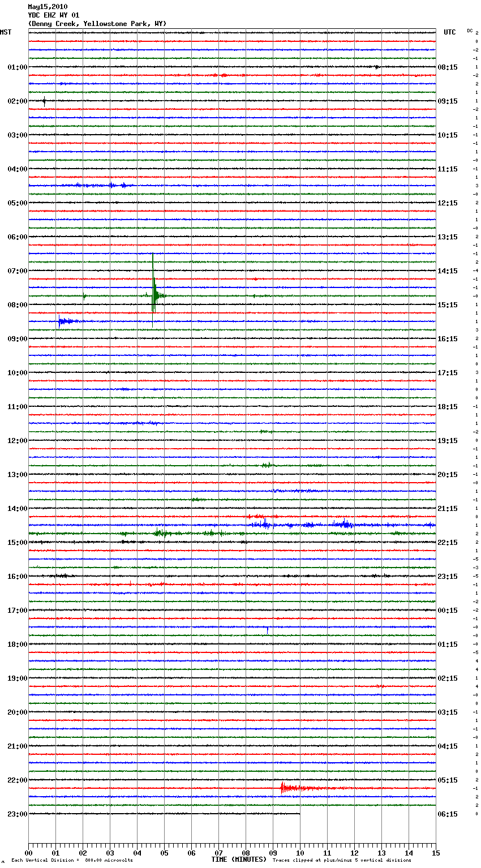Click the '00:15' UTC time label
The image size is (481, 868).
pyautogui.click(x=448, y=611)
